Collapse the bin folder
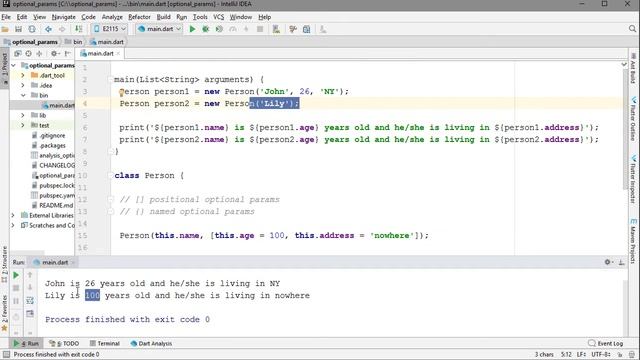640x360 pixels. click(x=23, y=95)
